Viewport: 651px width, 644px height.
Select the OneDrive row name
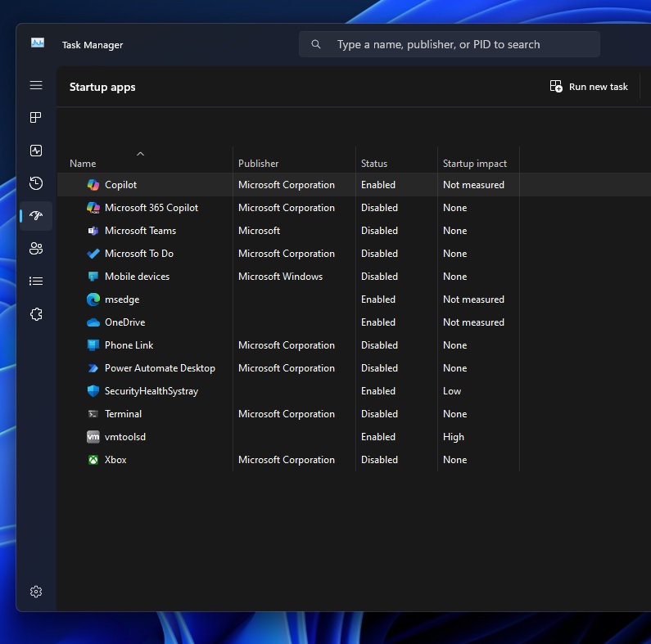coord(125,322)
